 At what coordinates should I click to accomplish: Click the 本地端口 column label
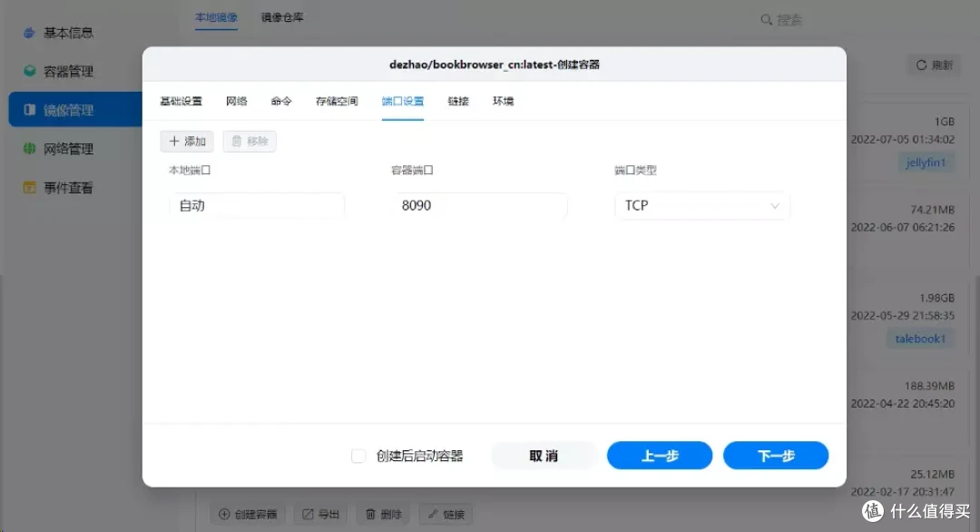tap(190, 170)
